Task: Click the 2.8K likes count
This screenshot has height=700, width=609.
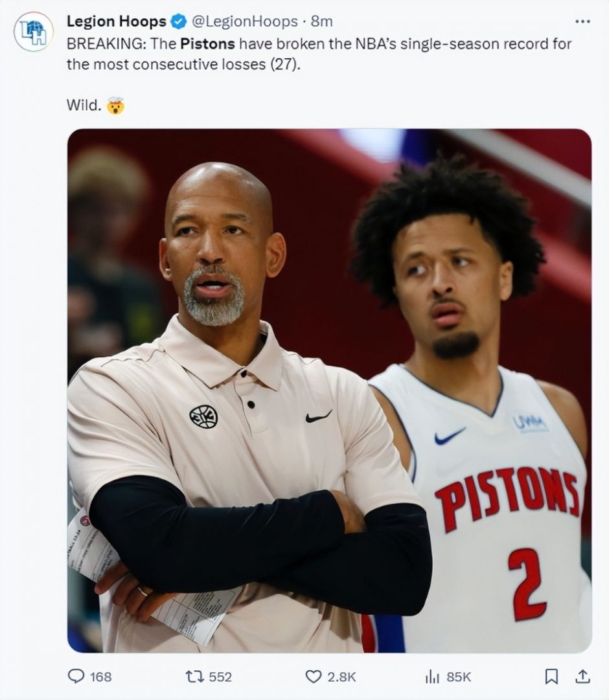Action: (x=341, y=677)
